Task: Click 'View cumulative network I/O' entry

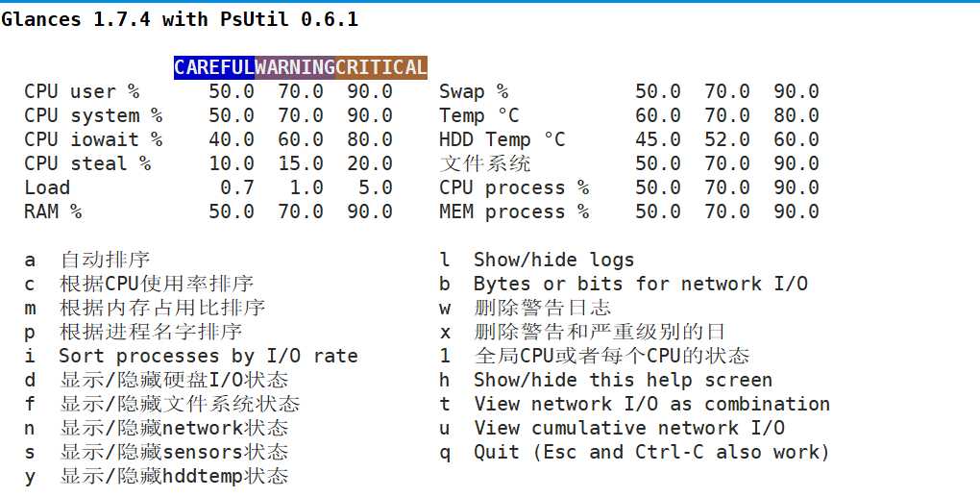Action: point(628,428)
